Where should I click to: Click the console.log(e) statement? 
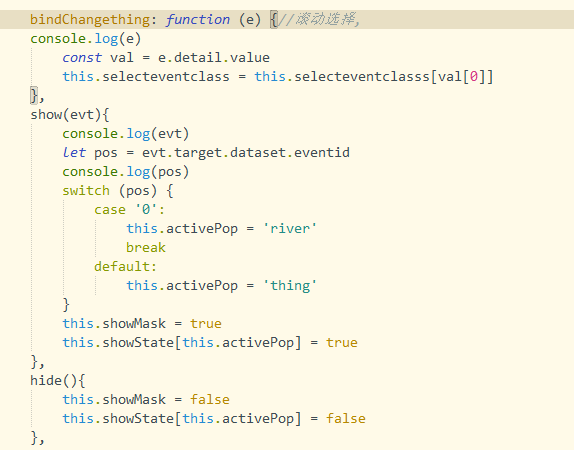click(86, 39)
